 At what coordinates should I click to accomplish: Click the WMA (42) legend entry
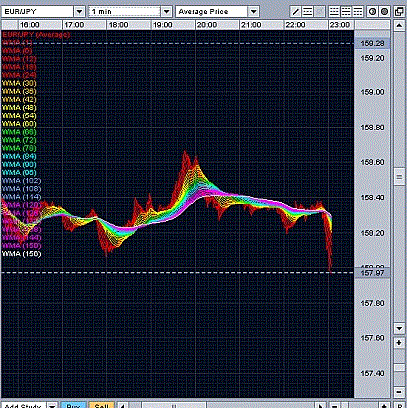[19, 99]
